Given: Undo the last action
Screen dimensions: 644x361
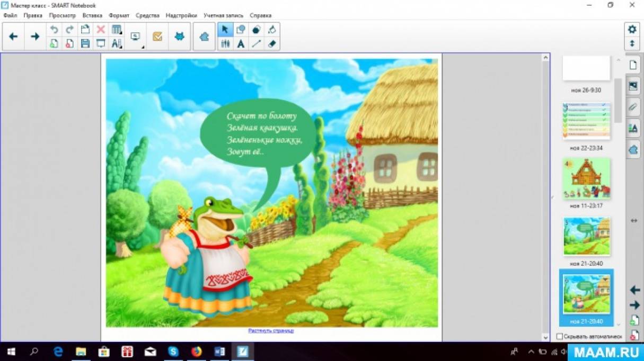Looking at the screenshot, I should pos(54,30).
